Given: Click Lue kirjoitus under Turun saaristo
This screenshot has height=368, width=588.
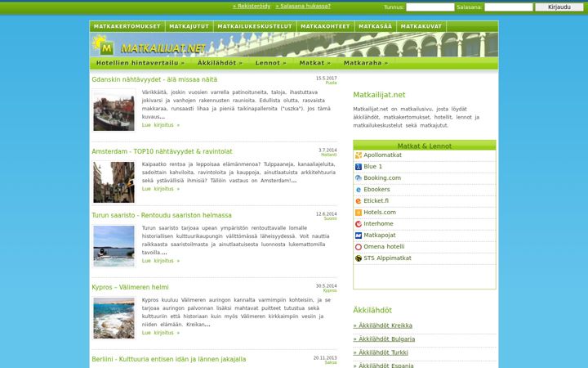Looking at the screenshot, I should (x=161, y=261).
